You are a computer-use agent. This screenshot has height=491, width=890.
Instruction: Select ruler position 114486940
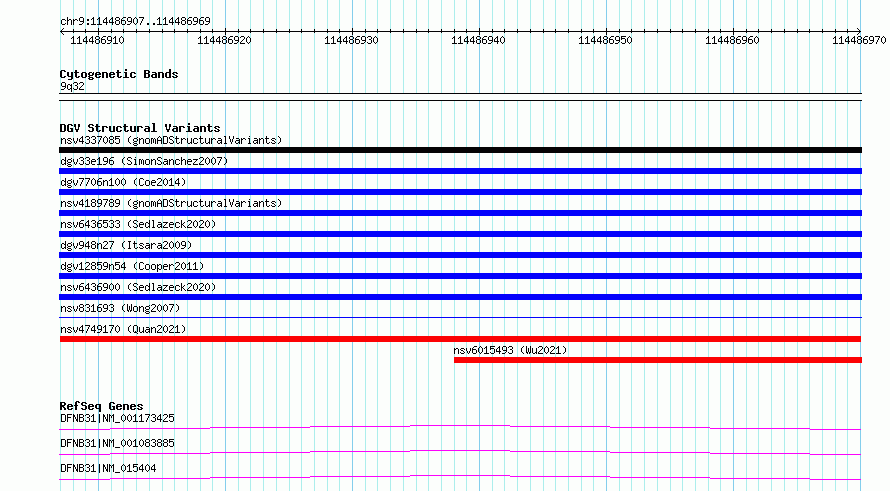(478, 40)
